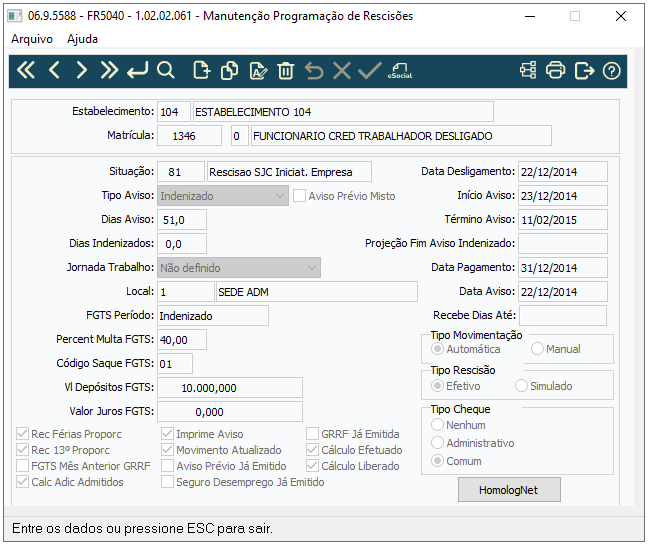Click the Data Aviso date field
The image size is (649, 544).
point(563,292)
